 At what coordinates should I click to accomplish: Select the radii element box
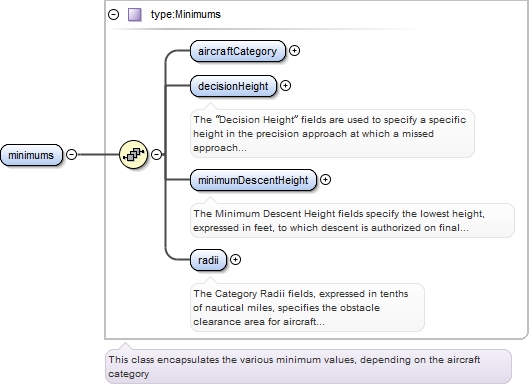(x=208, y=260)
